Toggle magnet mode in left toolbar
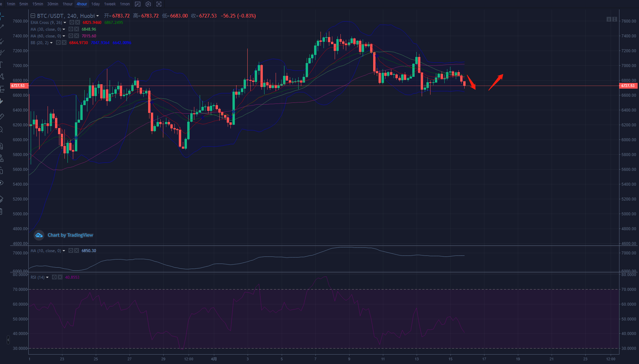The width and height of the screenshot is (639, 364). (2, 146)
